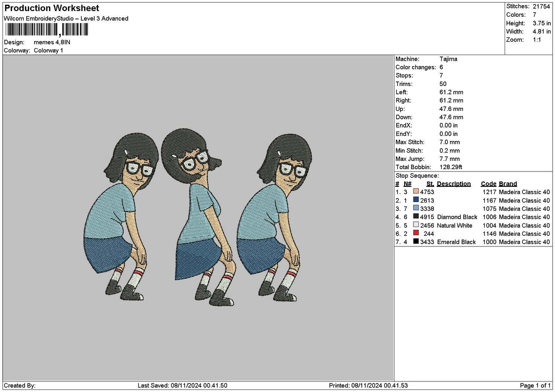Select the Emerald Black color swatch
This screenshot has width=555, height=392.
416,241
